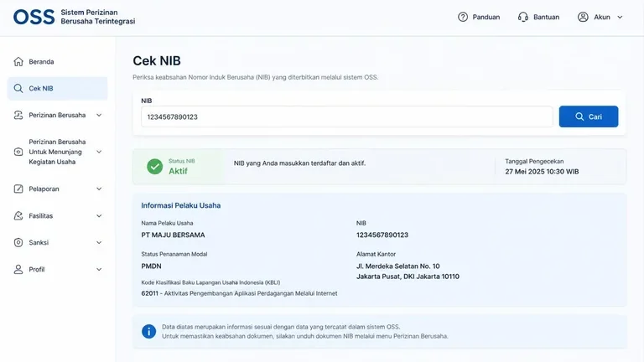Click date 27 Mei 2025 10:30 WIB
The width and height of the screenshot is (644, 362).
[x=542, y=172]
